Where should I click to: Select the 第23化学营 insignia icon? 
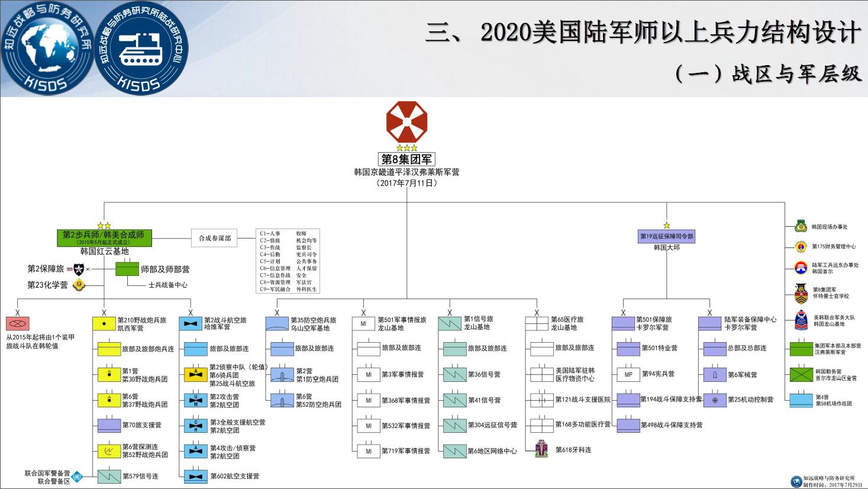pos(79,285)
